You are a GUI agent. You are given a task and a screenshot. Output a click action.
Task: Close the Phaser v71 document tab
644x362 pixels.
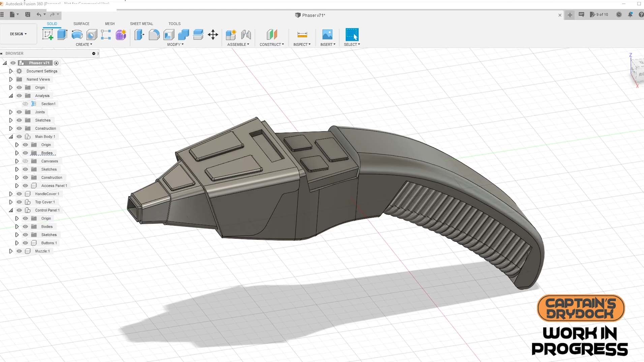(x=560, y=15)
